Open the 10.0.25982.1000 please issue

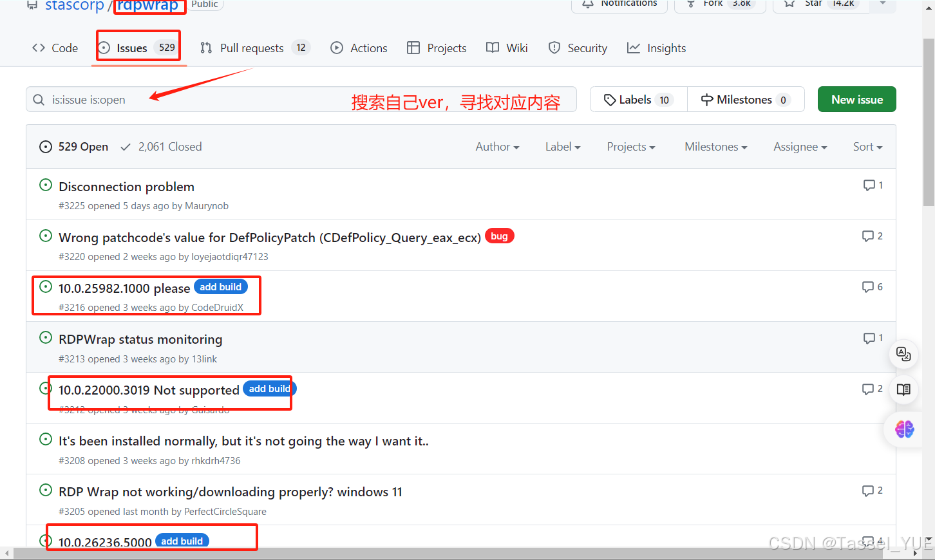124,288
